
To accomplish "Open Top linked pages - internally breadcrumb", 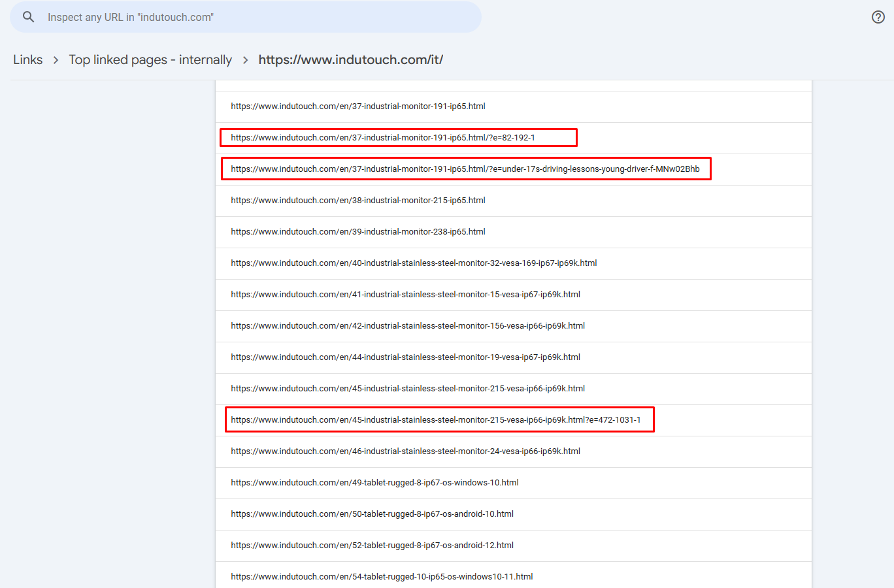I will (x=150, y=59).
